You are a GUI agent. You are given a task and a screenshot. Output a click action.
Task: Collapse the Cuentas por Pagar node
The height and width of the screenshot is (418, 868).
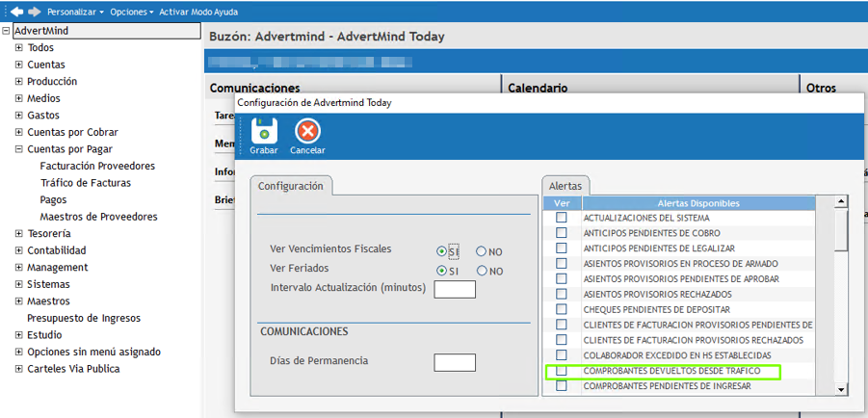(x=19, y=149)
